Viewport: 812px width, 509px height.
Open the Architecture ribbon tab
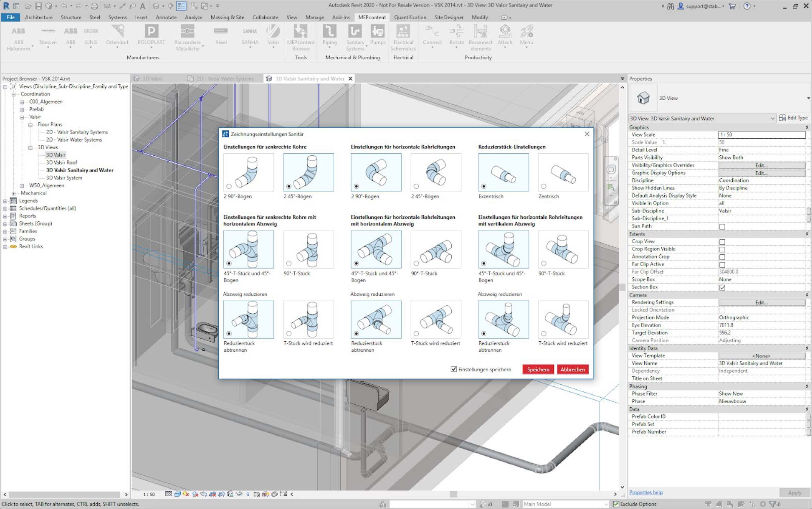pyautogui.click(x=39, y=17)
